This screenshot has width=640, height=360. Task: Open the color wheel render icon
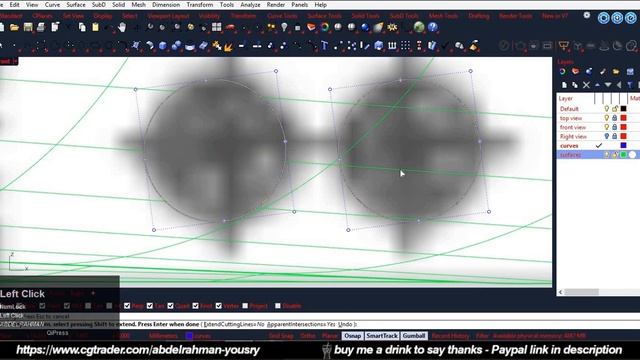(x=324, y=27)
